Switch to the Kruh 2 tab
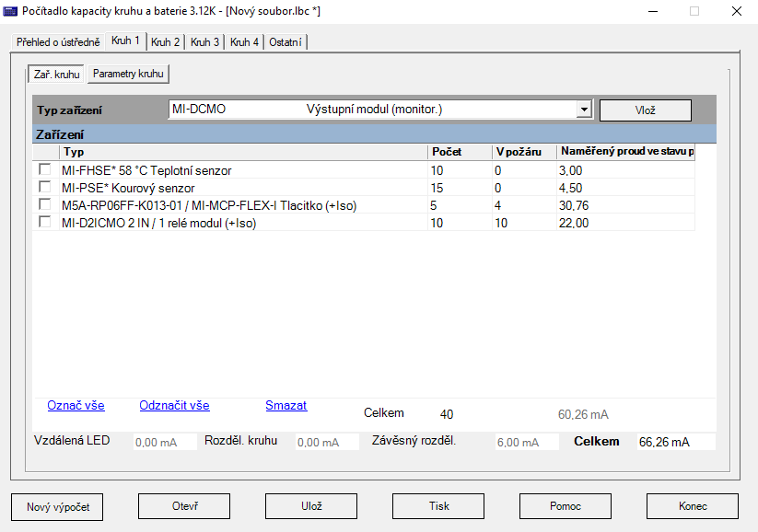Viewport: 758px width, 532px height. 166,42
